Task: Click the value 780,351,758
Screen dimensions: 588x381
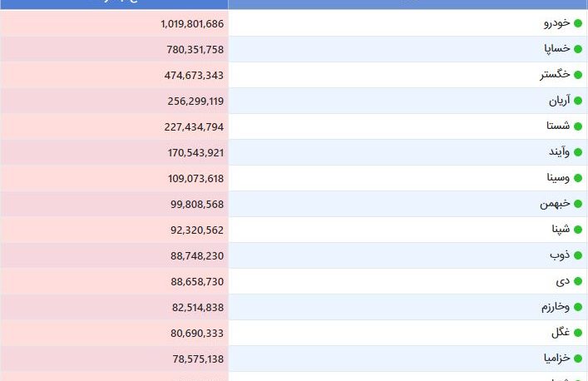Action: pyautogui.click(x=195, y=50)
